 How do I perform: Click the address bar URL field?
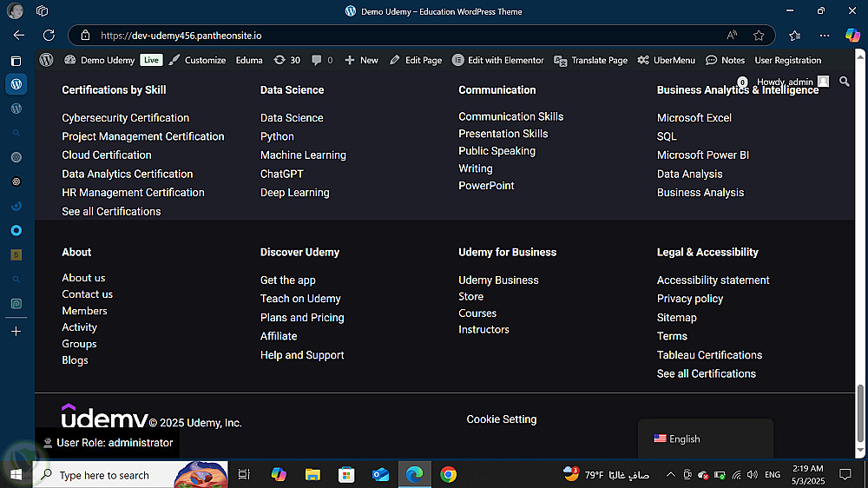pos(410,36)
